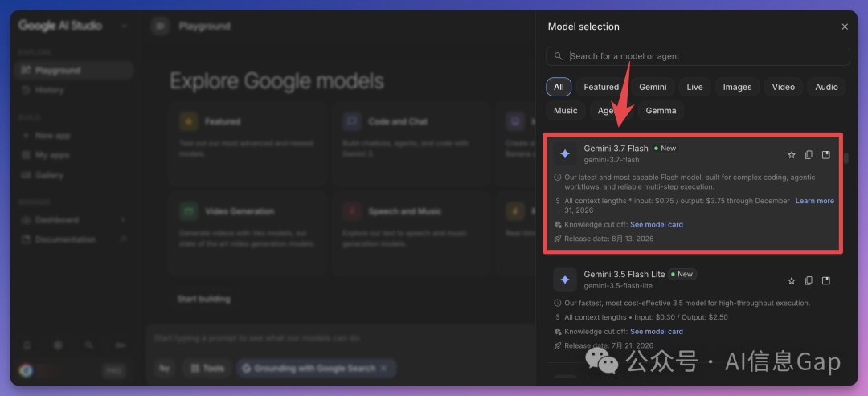Filter models by Audio
The height and width of the screenshot is (396, 868).
click(826, 87)
